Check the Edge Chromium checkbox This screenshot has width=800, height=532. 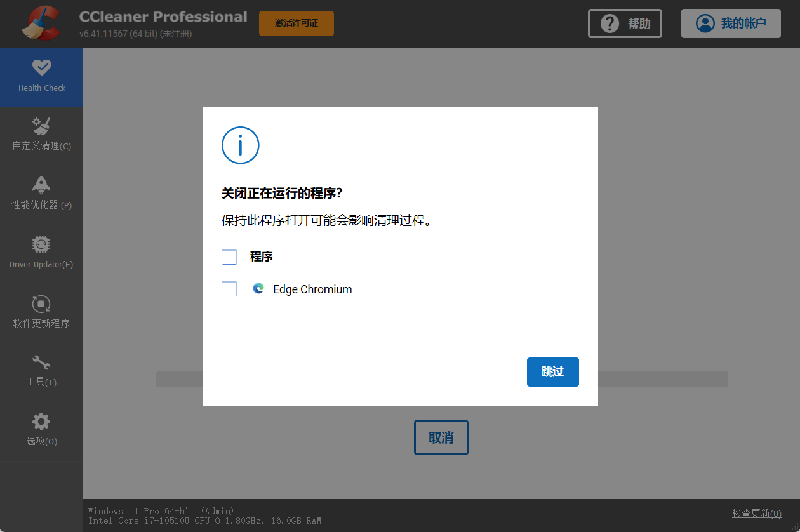click(x=229, y=289)
